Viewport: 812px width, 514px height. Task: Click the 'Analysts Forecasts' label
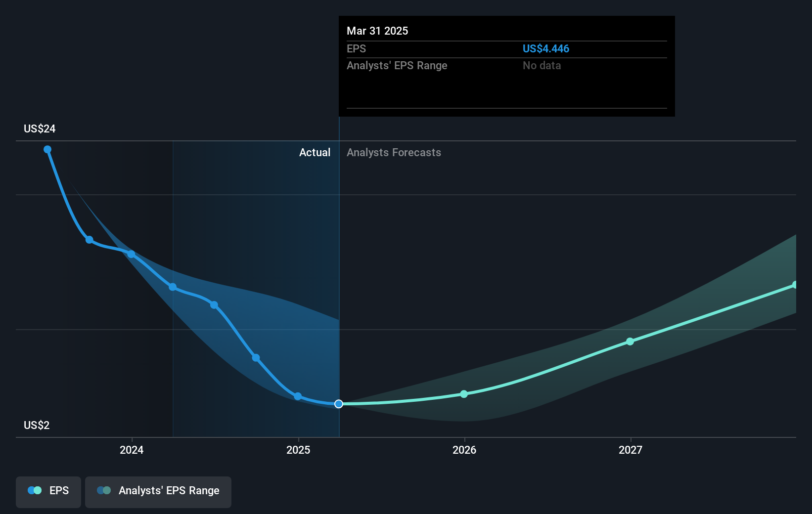(394, 152)
